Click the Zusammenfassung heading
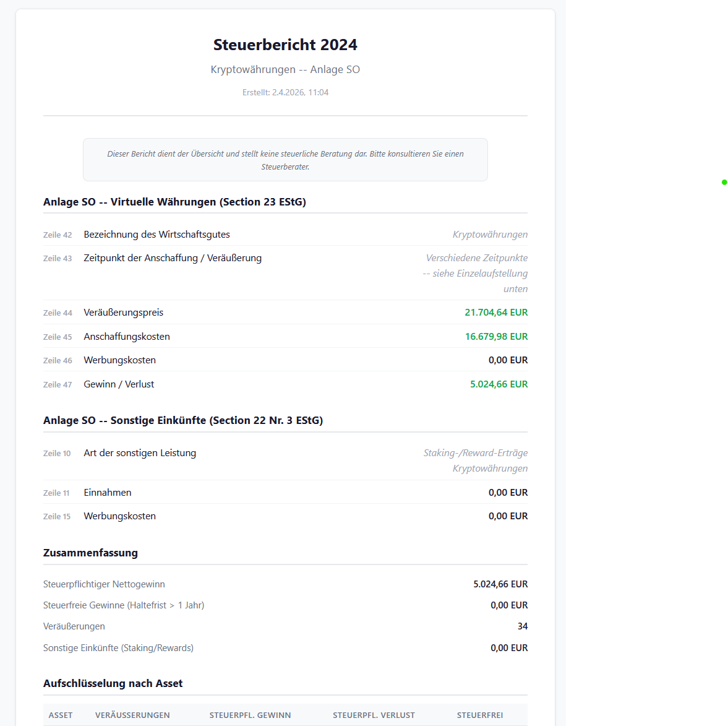The width and height of the screenshot is (728, 726). 90,553
